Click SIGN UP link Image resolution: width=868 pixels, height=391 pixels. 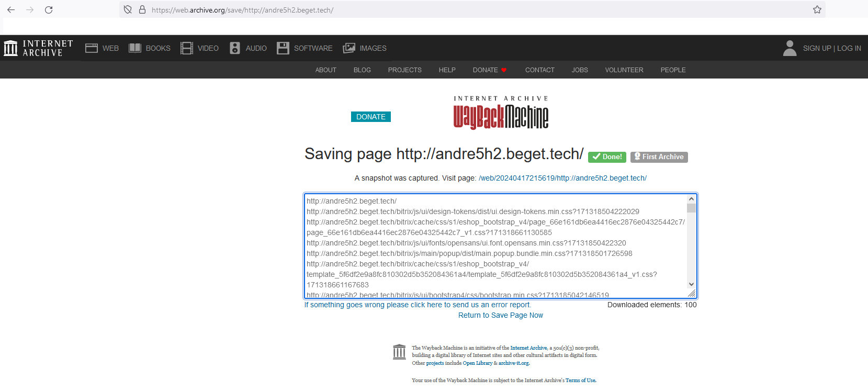tap(817, 48)
